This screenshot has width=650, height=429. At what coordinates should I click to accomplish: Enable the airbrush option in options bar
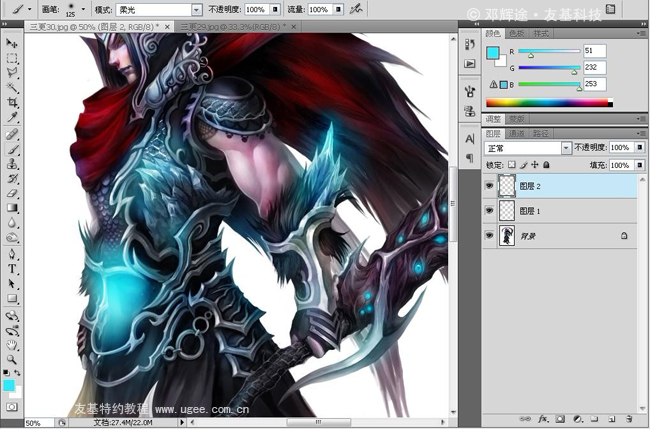356,9
